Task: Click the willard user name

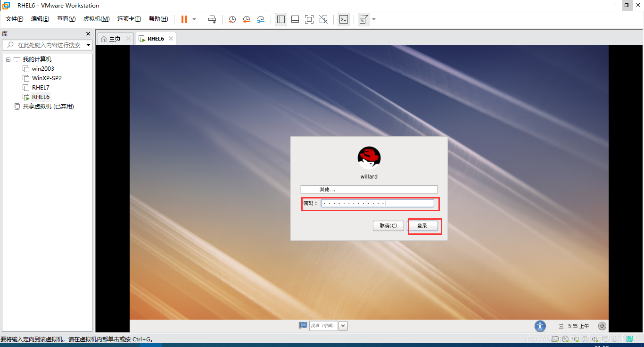Action: tap(369, 177)
